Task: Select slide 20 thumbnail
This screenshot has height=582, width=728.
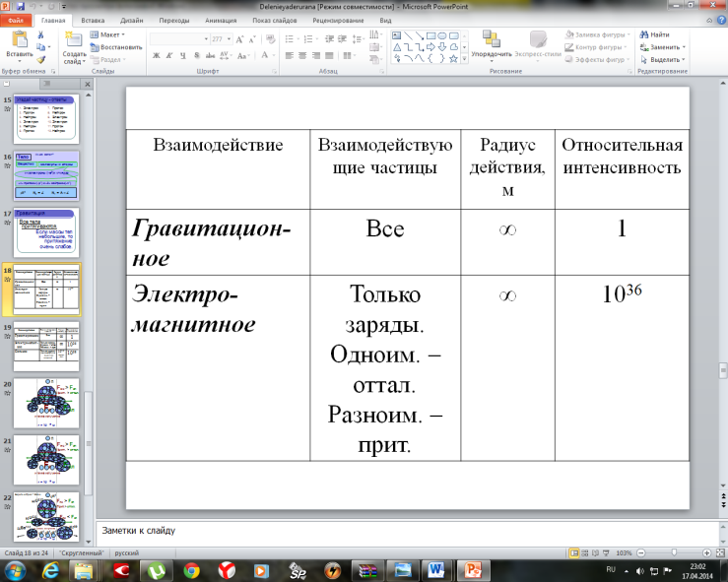Action: (46, 403)
